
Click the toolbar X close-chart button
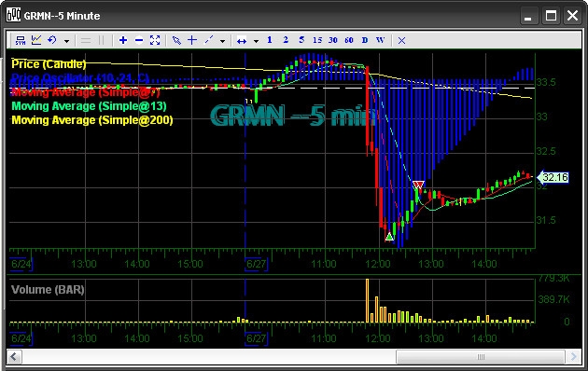coord(401,40)
